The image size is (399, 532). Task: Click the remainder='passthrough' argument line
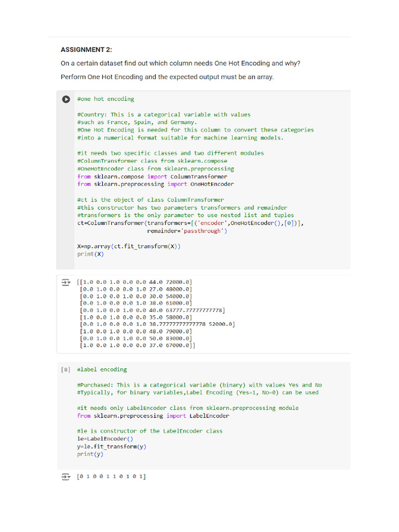(x=187, y=231)
